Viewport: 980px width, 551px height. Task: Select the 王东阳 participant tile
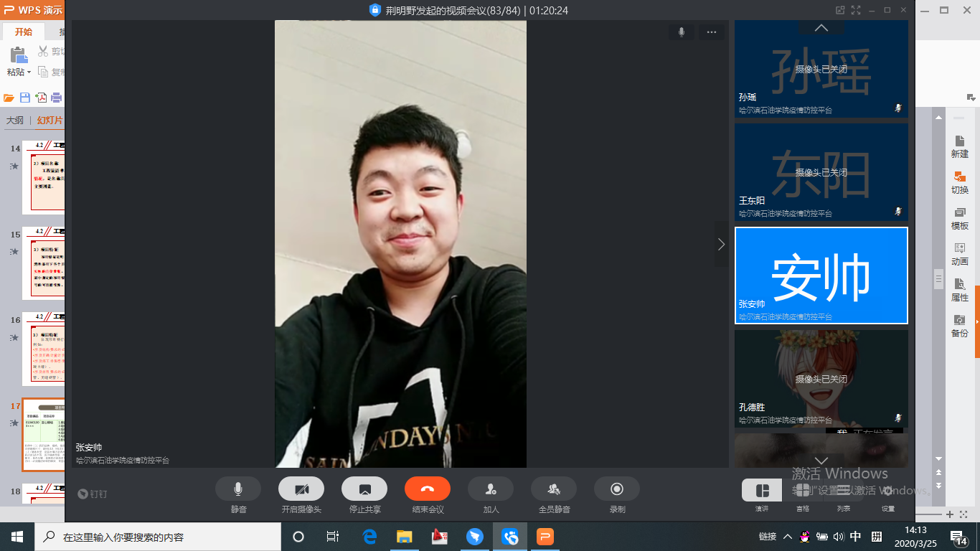tap(821, 172)
